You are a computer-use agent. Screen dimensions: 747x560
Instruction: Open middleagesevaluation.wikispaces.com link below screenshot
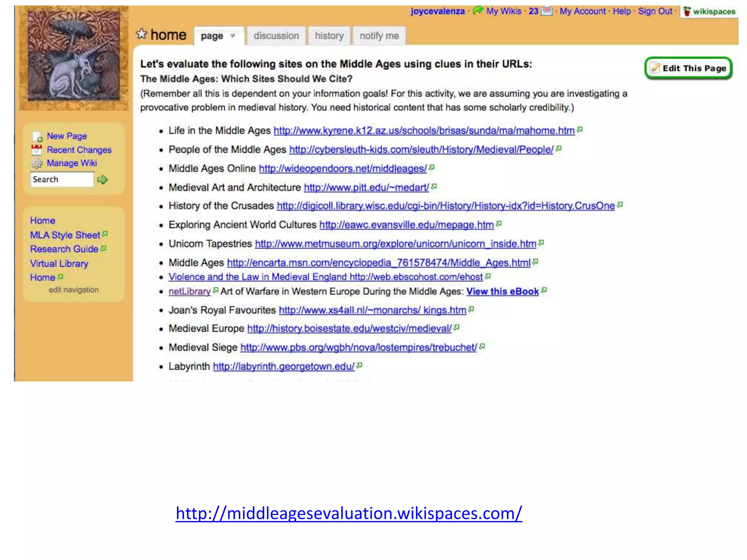[x=349, y=513]
